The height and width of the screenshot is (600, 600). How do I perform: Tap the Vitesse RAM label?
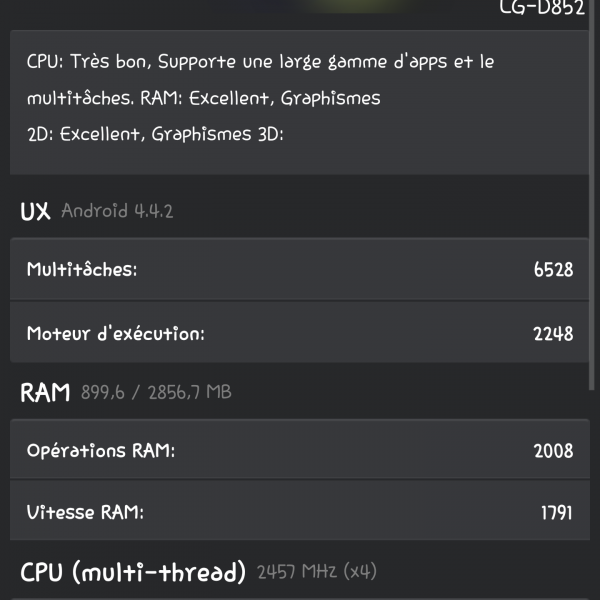(85, 513)
